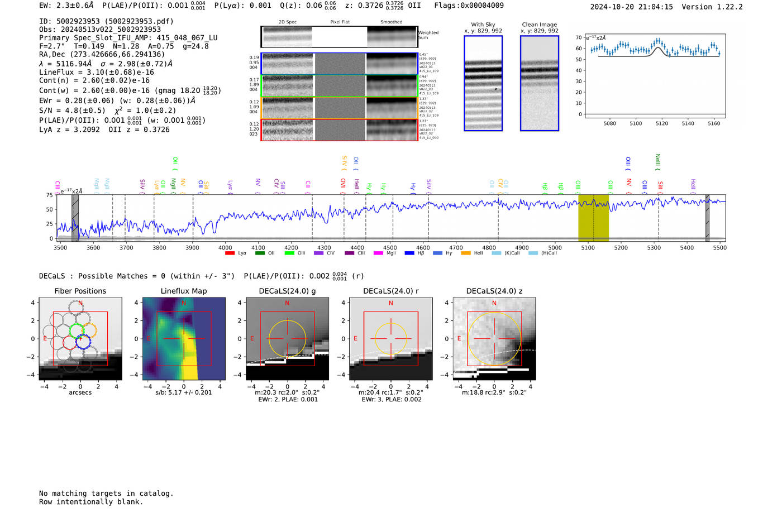The image size is (782, 532).
Task: Select the purple CIV legend swatch
Action: [x=318, y=253]
